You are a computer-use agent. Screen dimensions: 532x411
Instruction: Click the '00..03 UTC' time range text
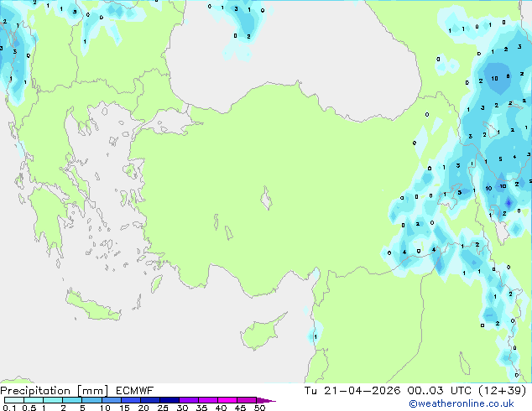(440, 391)
